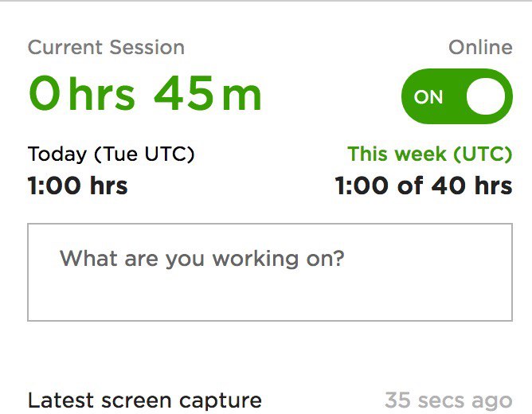Click the weekly "1:00" logged time value
This screenshot has width=532, height=414.
362,186
